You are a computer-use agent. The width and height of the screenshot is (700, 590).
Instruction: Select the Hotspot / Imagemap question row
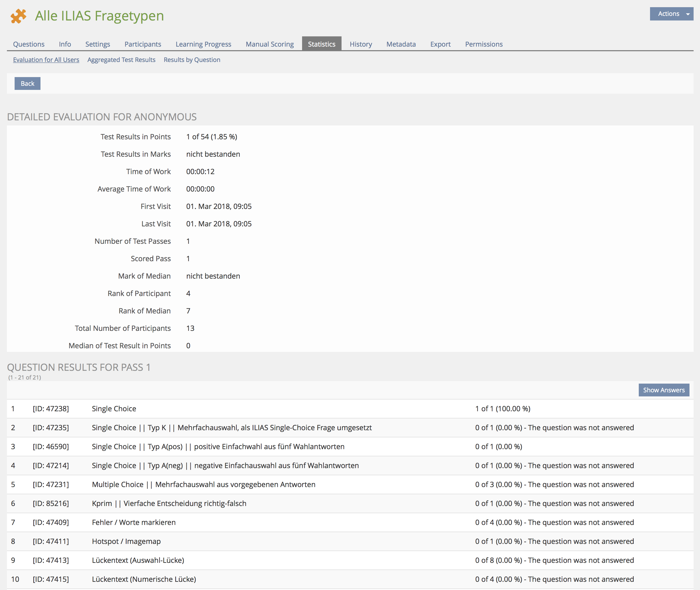pyautogui.click(x=126, y=541)
